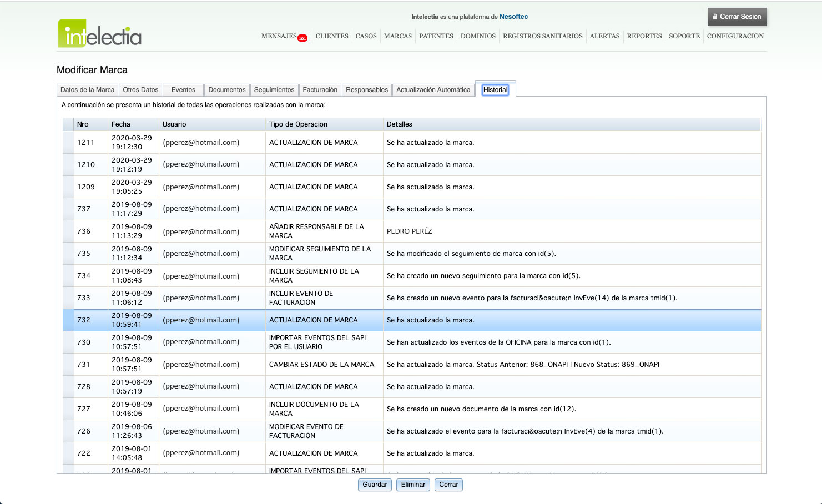Image resolution: width=822 pixels, height=504 pixels.
Task: Click the Guardar button
Action: coord(375,485)
